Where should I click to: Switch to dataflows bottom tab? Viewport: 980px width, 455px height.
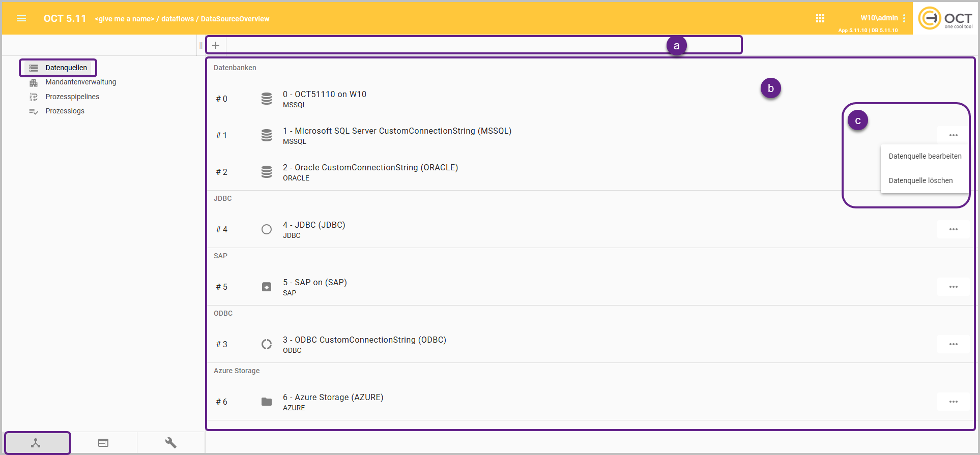(x=36, y=443)
